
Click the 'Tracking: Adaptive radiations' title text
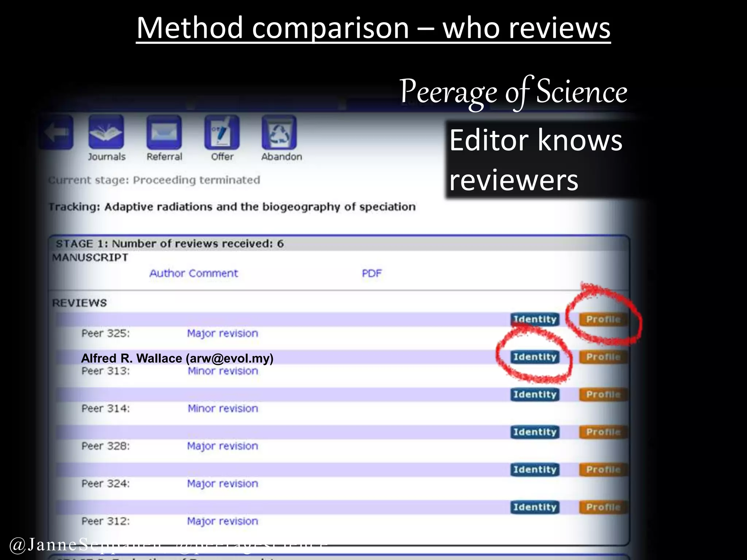point(232,207)
